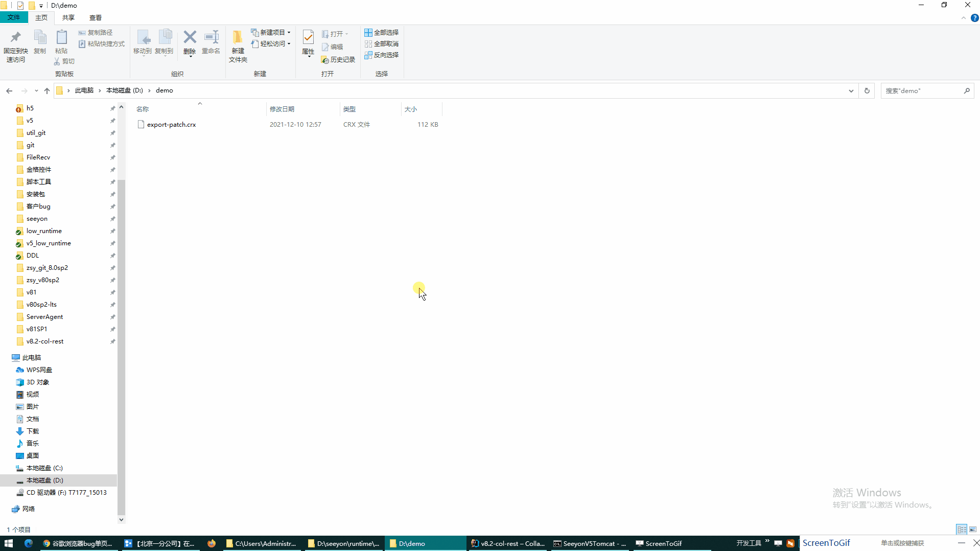Click the Rename (重命名) ribbon icon
Image resolution: width=980 pixels, height=551 pixels.
pyautogui.click(x=211, y=42)
